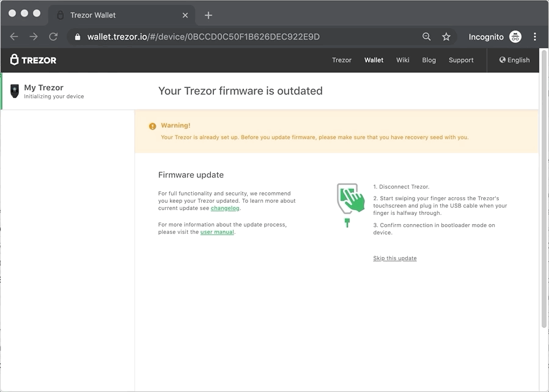
Task: Click the 'Your Trezor is already set up' warning message
Action: coord(314,137)
